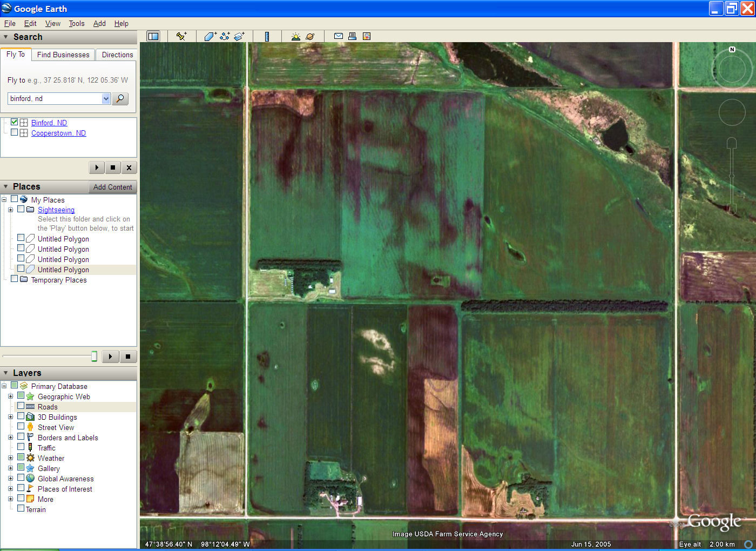Expand the Geographic Web layer
Image resolution: width=756 pixels, height=551 pixels.
click(10, 397)
